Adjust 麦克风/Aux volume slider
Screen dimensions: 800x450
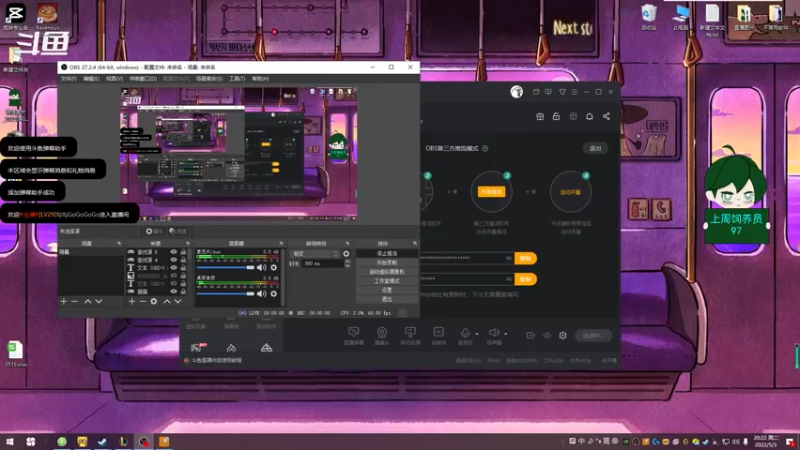[x=226, y=267]
